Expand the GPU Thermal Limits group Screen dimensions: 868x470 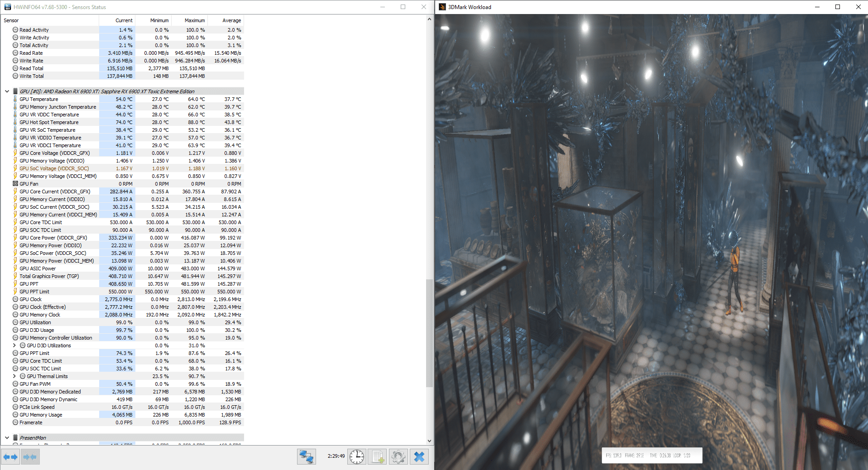[14, 376]
